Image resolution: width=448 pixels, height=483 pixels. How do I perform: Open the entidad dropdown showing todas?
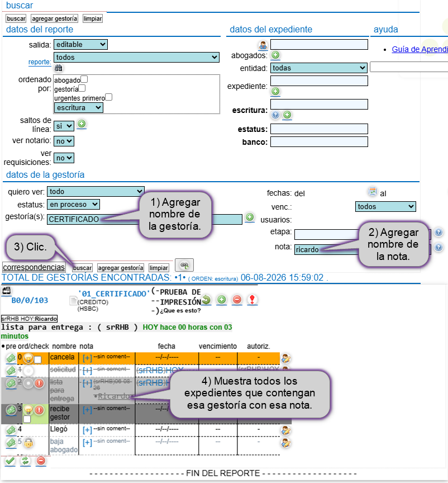click(318, 68)
